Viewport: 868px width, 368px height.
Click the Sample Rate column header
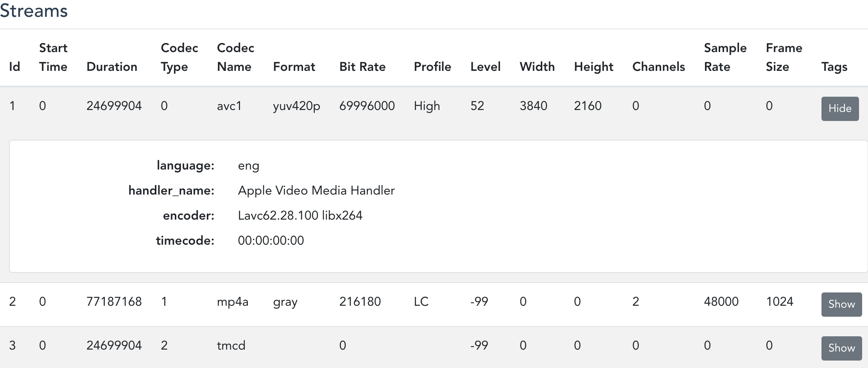pyautogui.click(x=725, y=57)
